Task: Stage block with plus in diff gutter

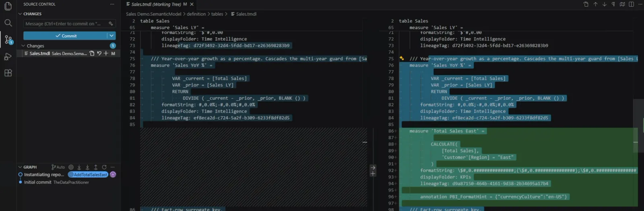Action: tap(373, 174)
